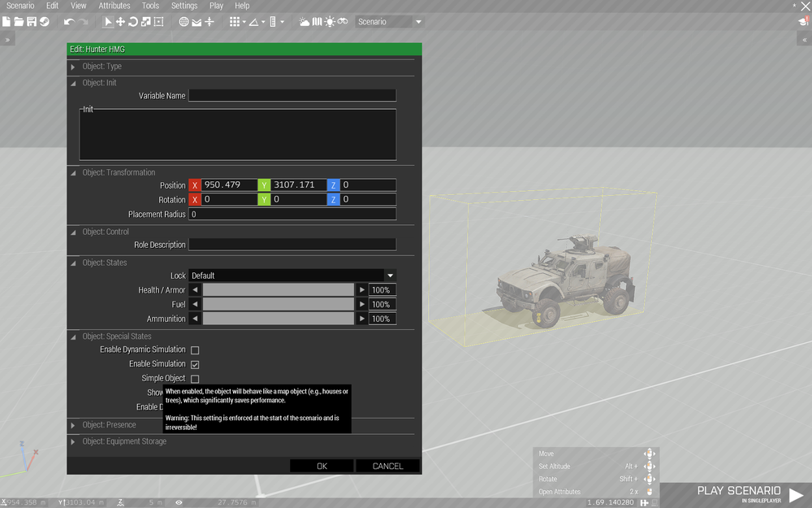Select the Translate transform tool
The height and width of the screenshot is (508, 812).
[121, 22]
